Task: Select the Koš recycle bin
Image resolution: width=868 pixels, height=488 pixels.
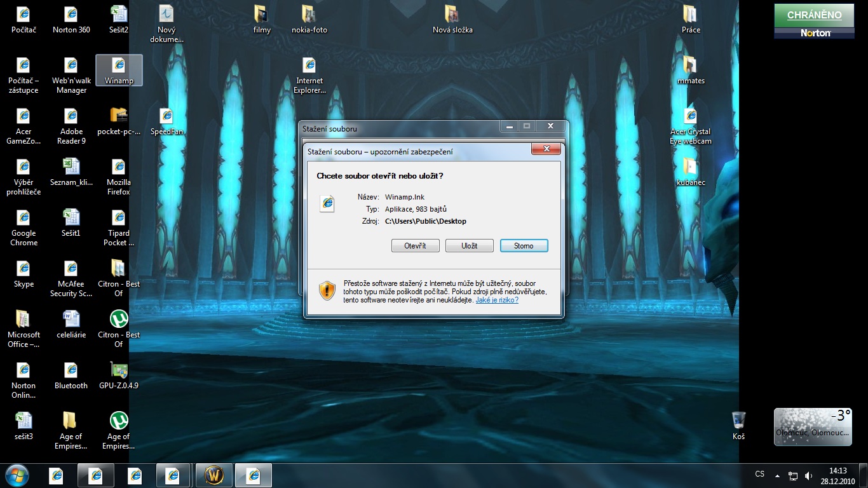Action: [x=738, y=426]
